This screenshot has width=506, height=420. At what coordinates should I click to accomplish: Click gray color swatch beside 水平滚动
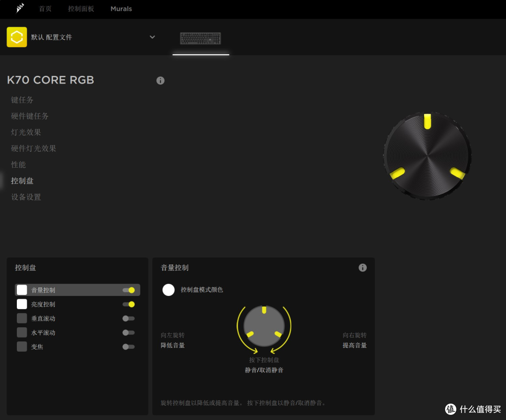tap(22, 332)
